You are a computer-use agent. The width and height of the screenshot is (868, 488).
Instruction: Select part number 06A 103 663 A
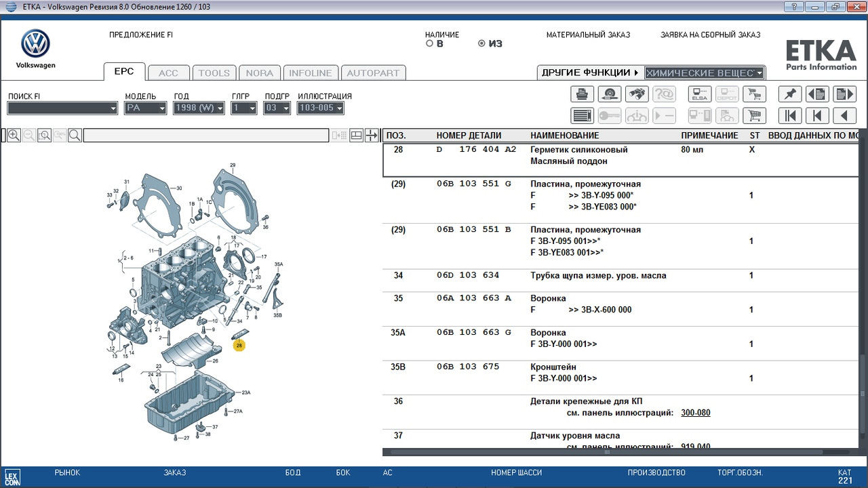(474, 298)
